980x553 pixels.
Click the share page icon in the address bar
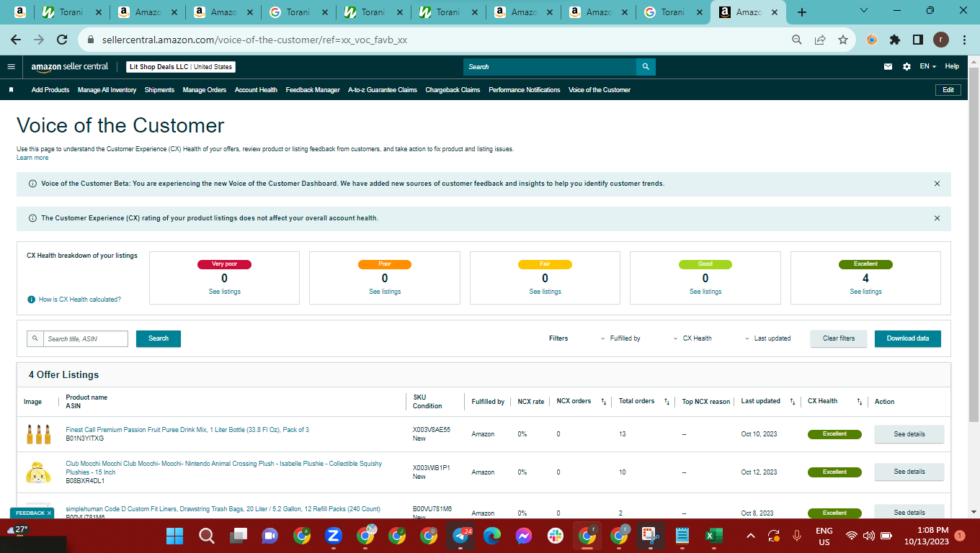(x=820, y=40)
